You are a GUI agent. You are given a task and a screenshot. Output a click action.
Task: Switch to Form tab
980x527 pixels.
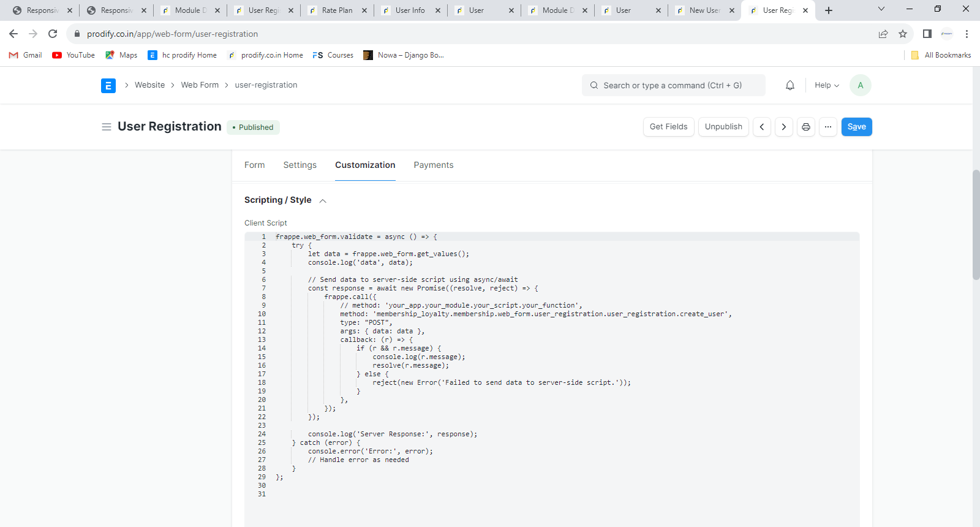click(x=255, y=165)
